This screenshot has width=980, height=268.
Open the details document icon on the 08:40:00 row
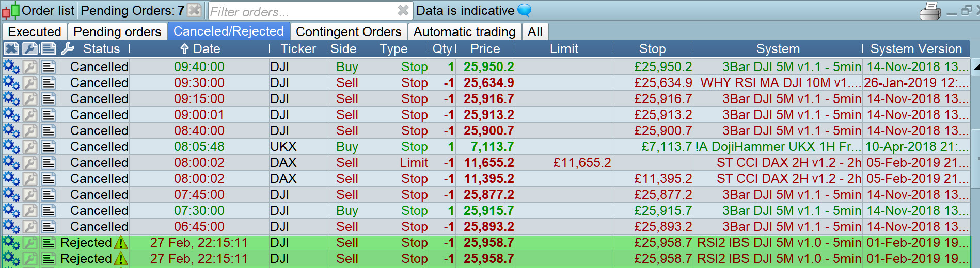tap(49, 131)
